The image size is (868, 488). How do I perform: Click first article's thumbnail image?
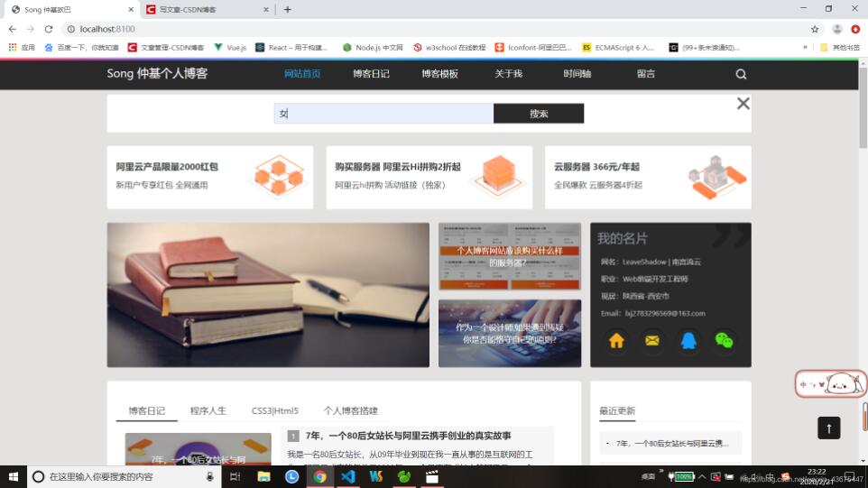click(199, 448)
